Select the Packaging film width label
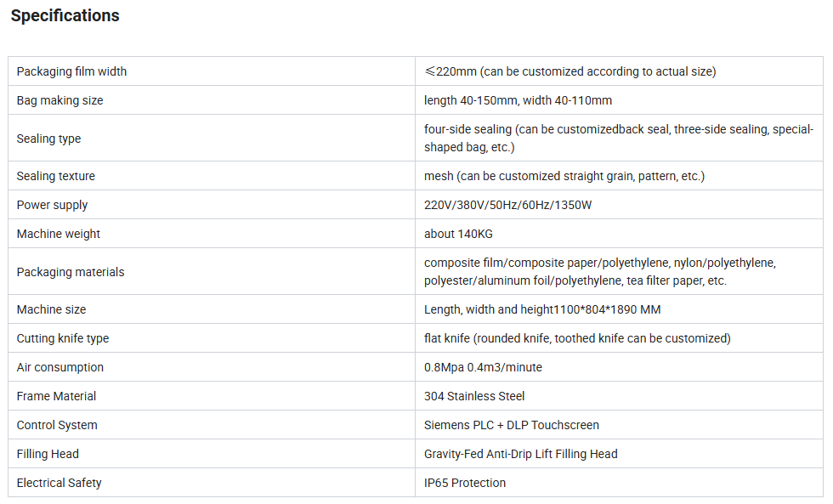 click(71, 71)
